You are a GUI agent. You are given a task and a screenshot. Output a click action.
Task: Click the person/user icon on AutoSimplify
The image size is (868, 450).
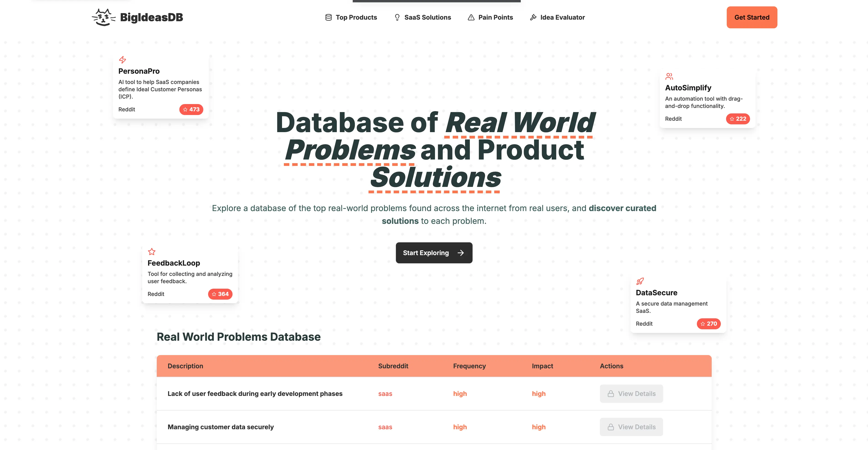(669, 76)
